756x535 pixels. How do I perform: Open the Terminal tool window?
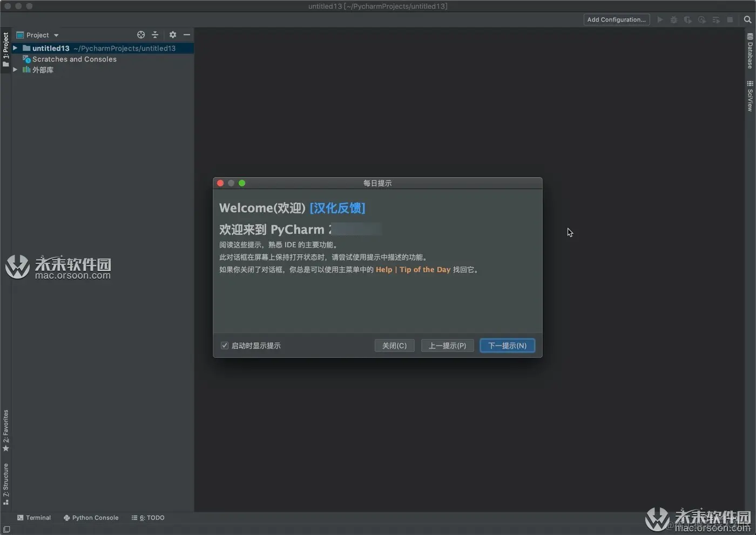(x=34, y=518)
